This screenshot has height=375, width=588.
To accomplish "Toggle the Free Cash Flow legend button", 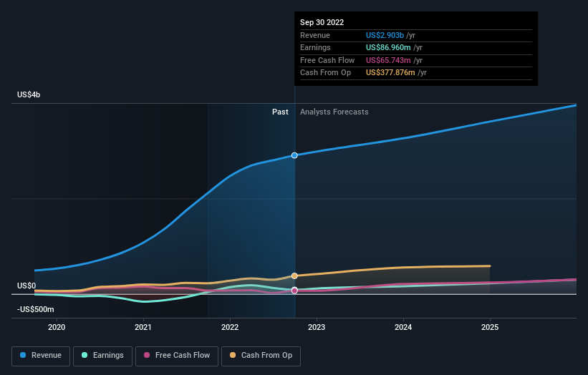I will click(177, 356).
